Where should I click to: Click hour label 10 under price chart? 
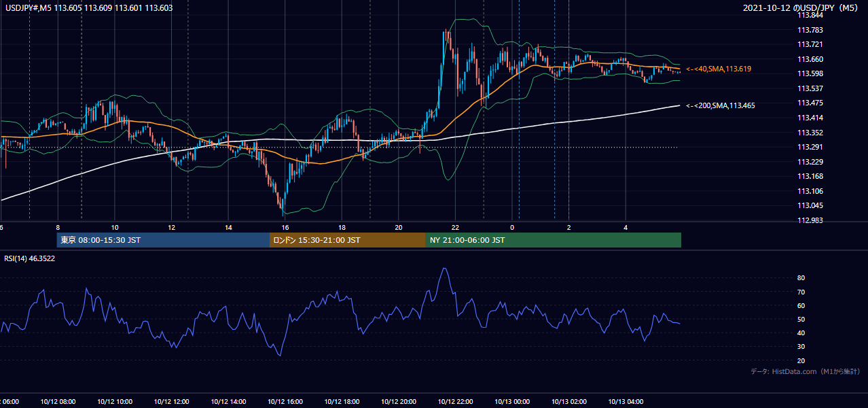click(x=115, y=228)
